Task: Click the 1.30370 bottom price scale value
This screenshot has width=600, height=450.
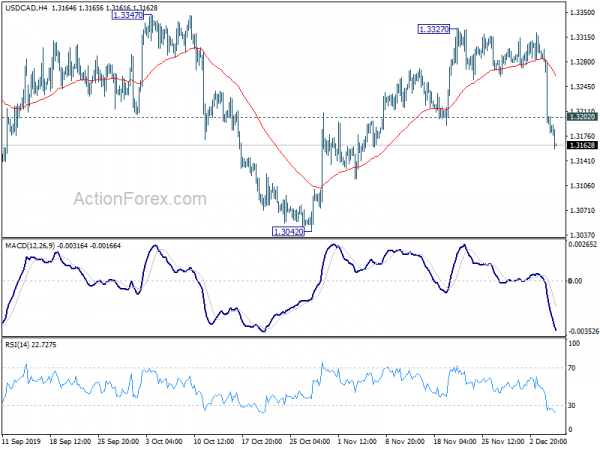Action: (x=582, y=235)
